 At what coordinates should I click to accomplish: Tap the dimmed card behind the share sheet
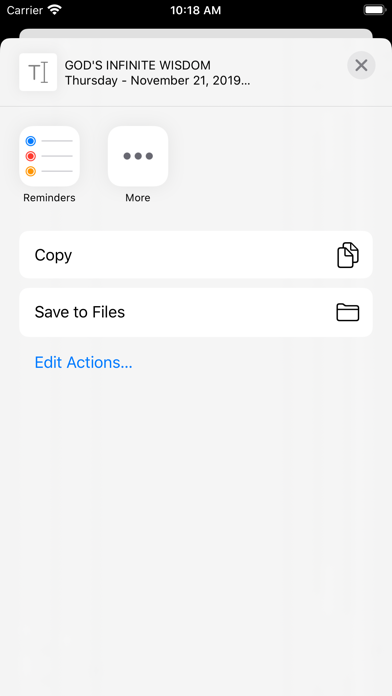[x=196, y=33]
